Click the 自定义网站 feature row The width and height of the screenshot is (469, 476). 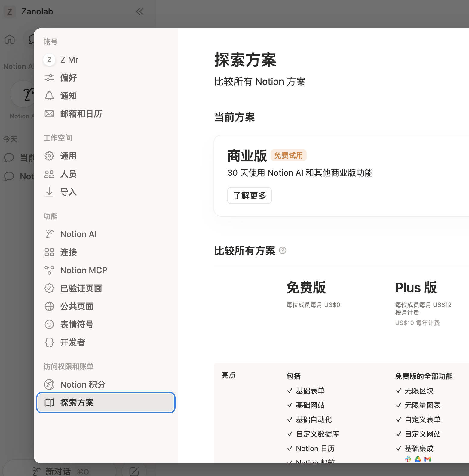pos(418,434)
